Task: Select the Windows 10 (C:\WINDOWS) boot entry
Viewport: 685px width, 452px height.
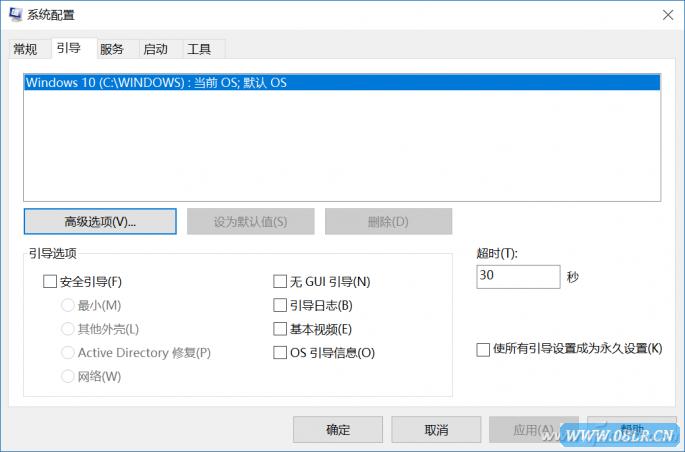Action: [x=342, y=83]
